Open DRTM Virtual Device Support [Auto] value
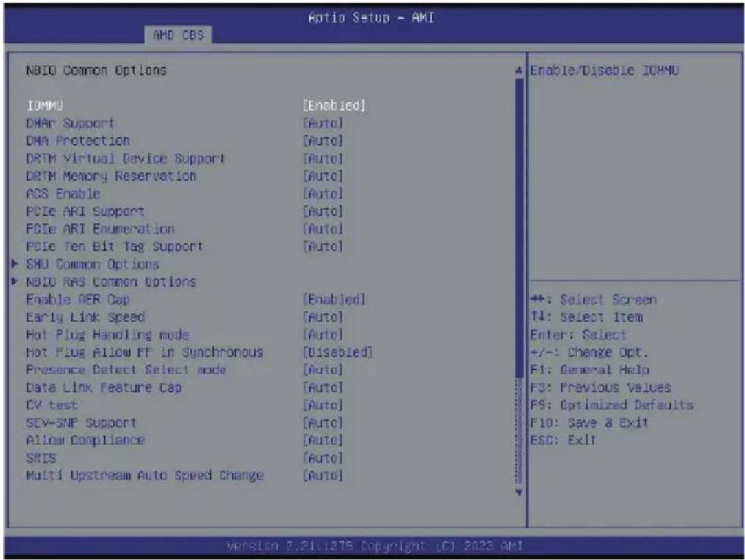This screenshot has width=745, height=560. point(322,158)
